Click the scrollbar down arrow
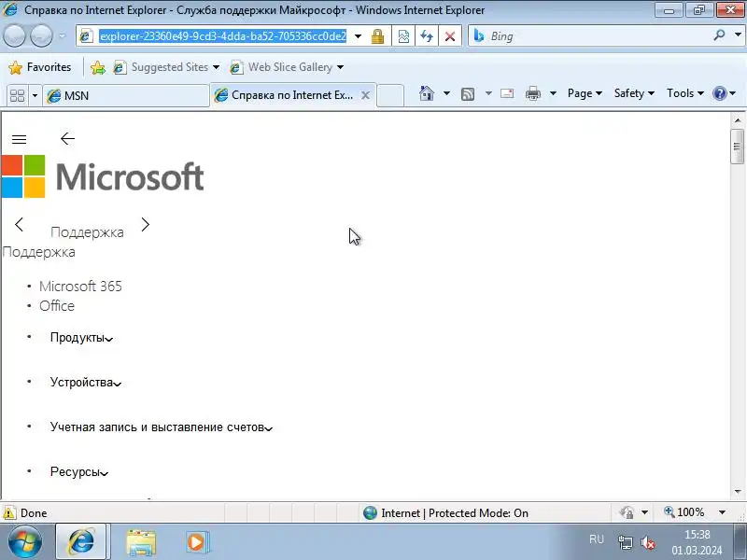Image resolution: width=747 pixels, height=560 pixels. (x=738, y=491)
